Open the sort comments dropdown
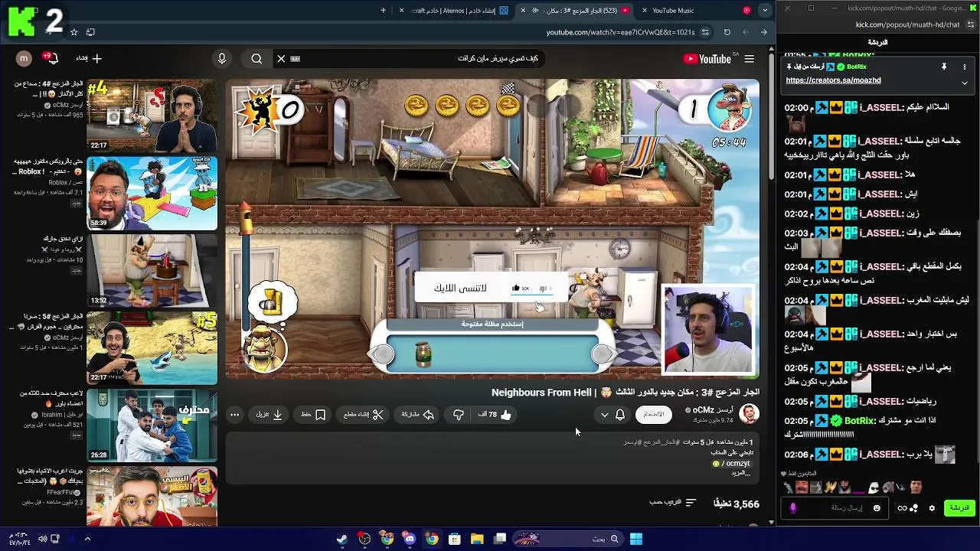980x551 pixels. click(673, 503)
